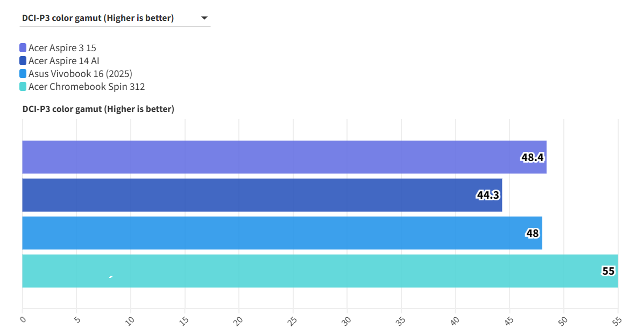This screenshot has height=335, width=644.
Task: Click the Acer Chromebook Spin 312 legend swatch
Action: coord(23,87)
